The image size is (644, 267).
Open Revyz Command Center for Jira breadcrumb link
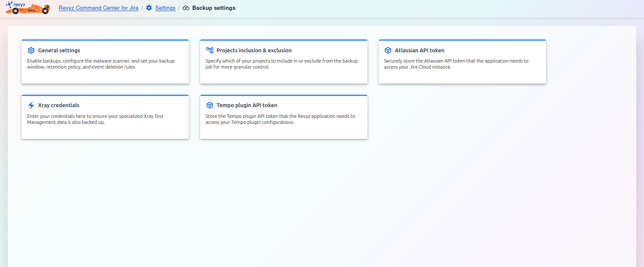click(98, 8)
